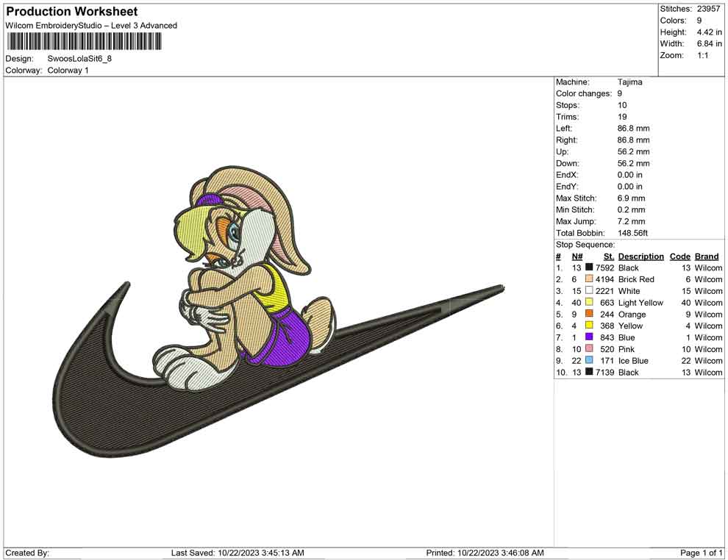Click the 'Color changes:' label
Screen dimensions: 728x560
coord(584,94)
